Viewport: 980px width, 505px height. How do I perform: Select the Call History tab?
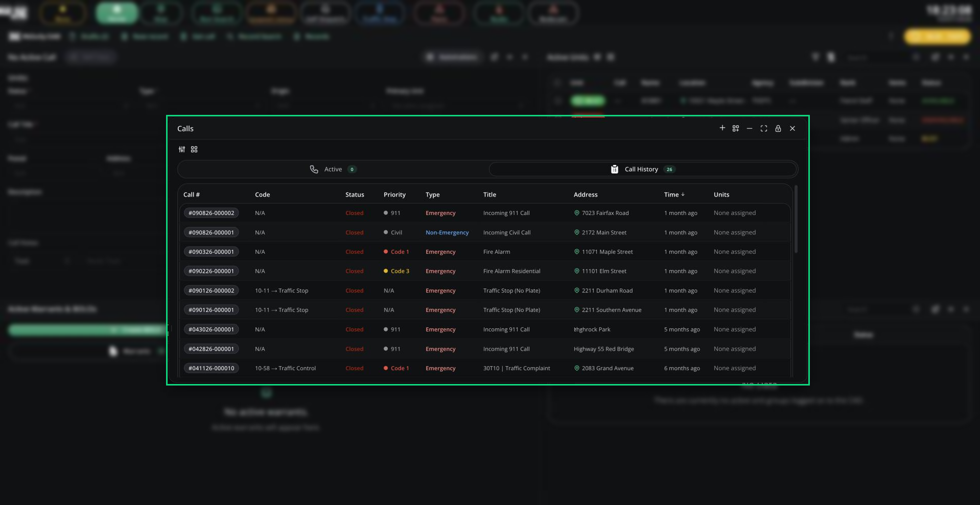click(643, 170)
